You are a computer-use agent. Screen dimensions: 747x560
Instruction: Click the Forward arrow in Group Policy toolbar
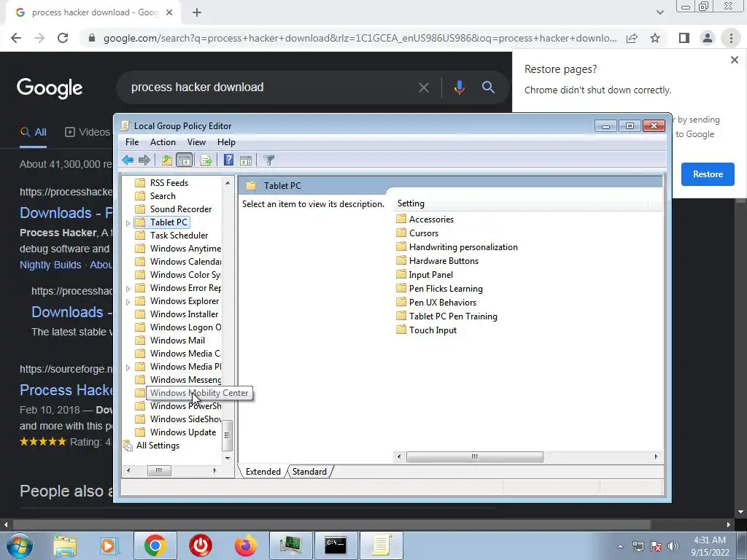click(x=144, y=160)
